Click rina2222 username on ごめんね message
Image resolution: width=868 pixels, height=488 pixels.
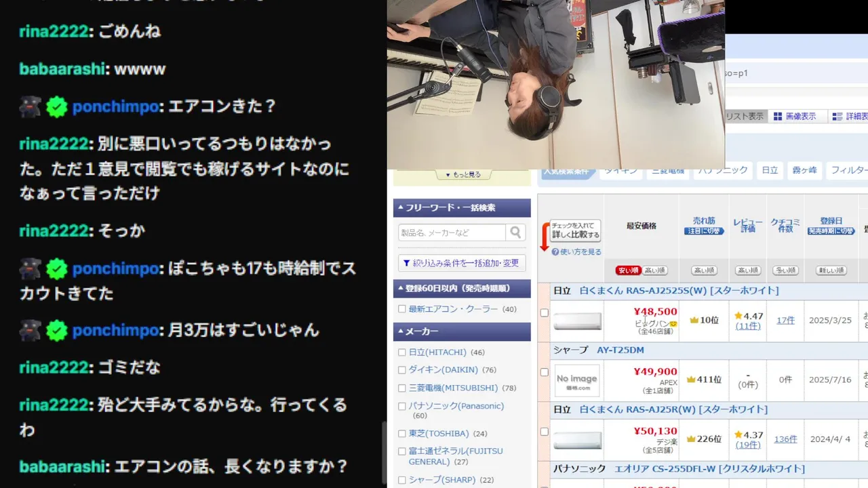pyautogui.click(x=54, y=31)
